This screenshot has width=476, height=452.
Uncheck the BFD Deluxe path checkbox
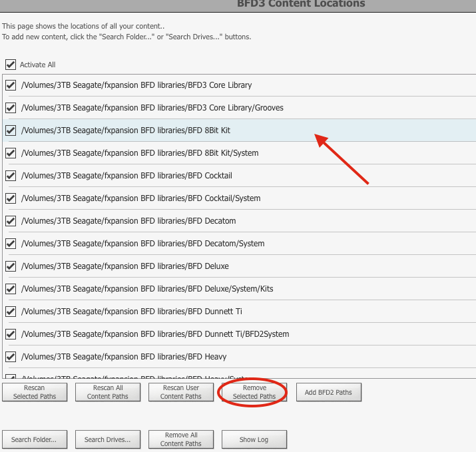click(11, 266)
